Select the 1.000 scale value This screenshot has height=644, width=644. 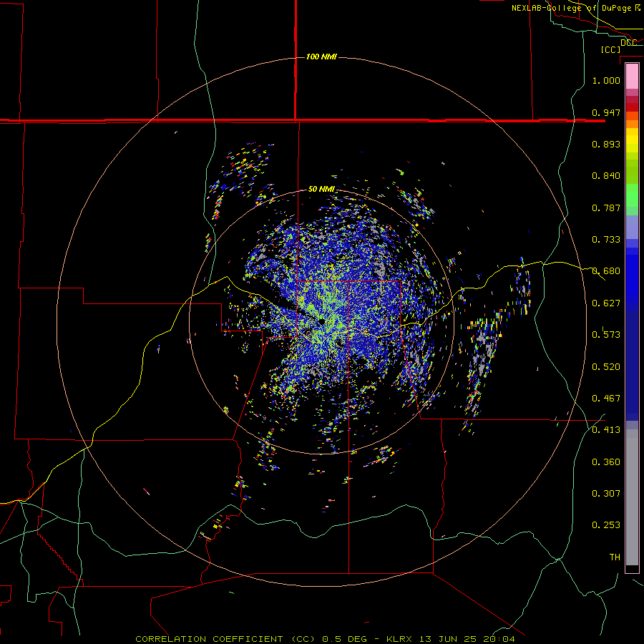pyautogui.click(x=606, y=80)
